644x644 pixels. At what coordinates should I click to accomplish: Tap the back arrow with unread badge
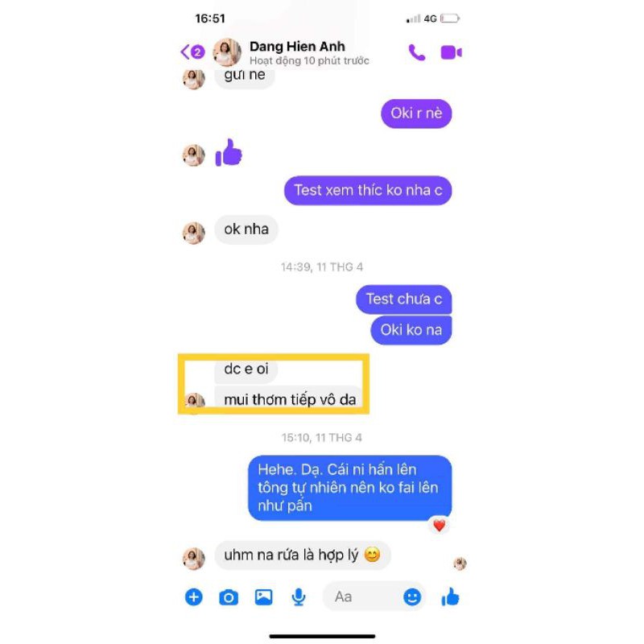pos(192,52)
